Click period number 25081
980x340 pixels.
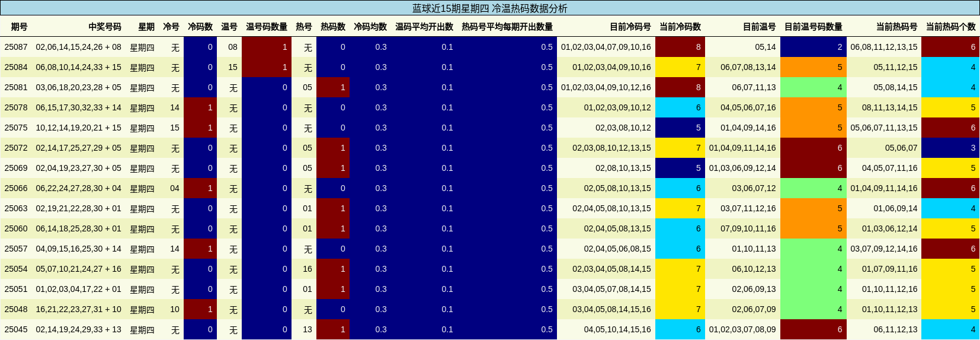click(16, 87)
